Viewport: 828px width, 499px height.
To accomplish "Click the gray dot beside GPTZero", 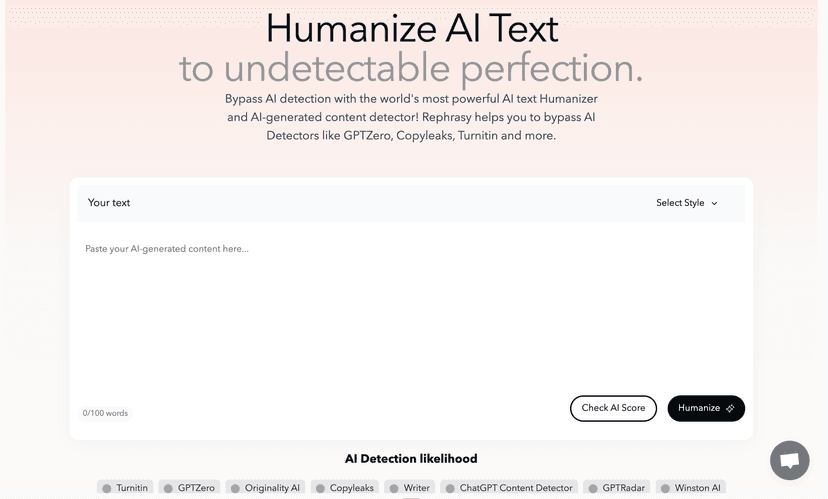I will (168, 488).
